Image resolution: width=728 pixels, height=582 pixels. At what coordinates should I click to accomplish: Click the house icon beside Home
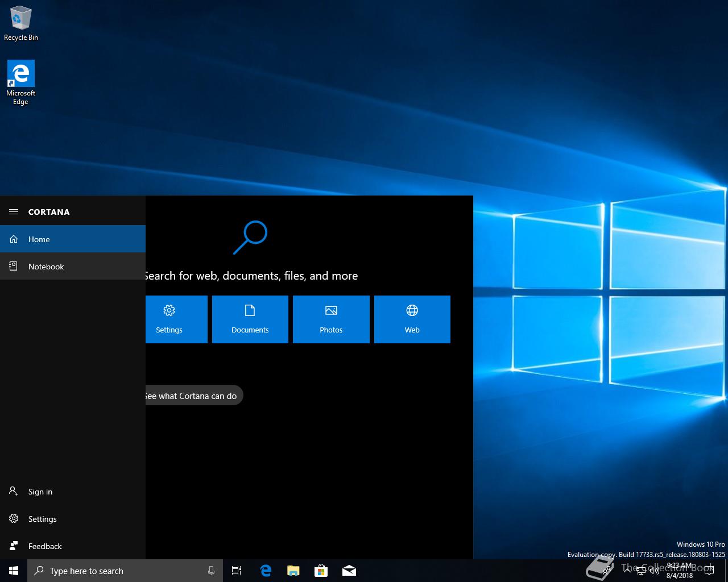14,239
